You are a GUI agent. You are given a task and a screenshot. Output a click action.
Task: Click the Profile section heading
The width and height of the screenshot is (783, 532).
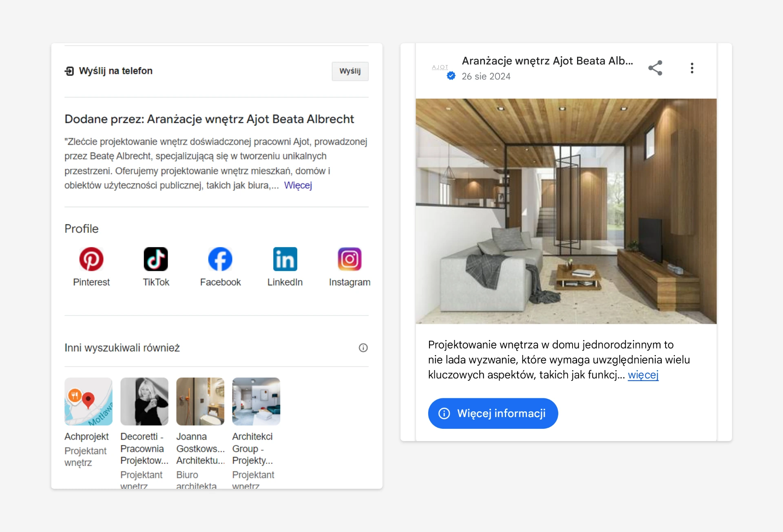click(82, 229)
